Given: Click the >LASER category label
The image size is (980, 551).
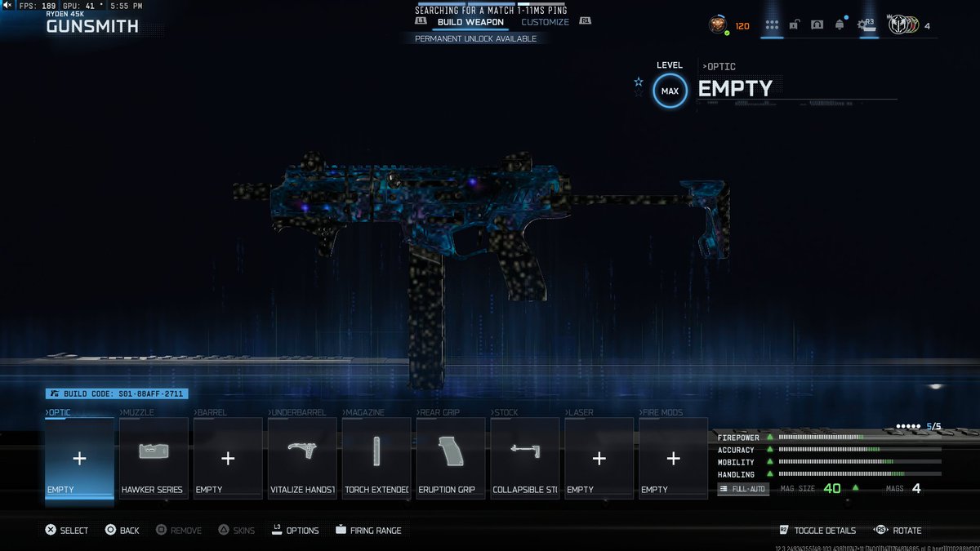Looking at the screenshot, I should tap(580, 412).
